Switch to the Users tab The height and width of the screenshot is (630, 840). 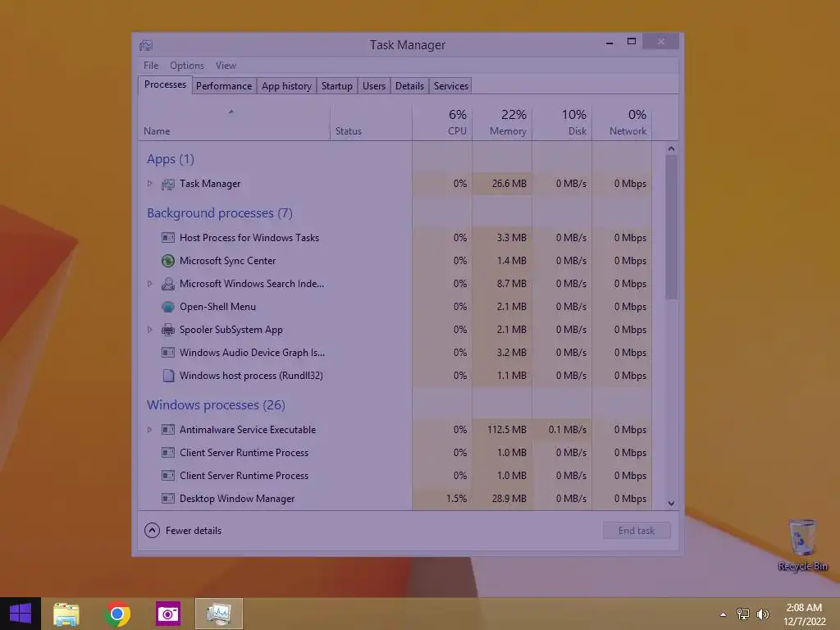pos(374,85)
